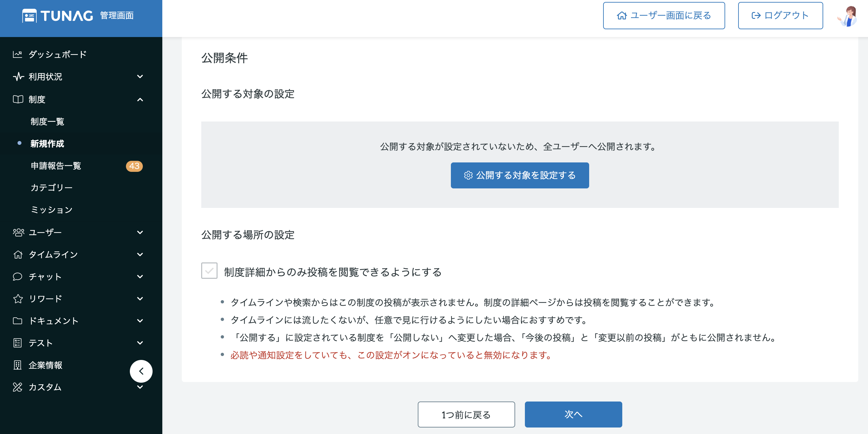Image resolution: width=868 pixels, height=434 pixels.
Task: Expand the ユーザー chevron
Action: 140,232
